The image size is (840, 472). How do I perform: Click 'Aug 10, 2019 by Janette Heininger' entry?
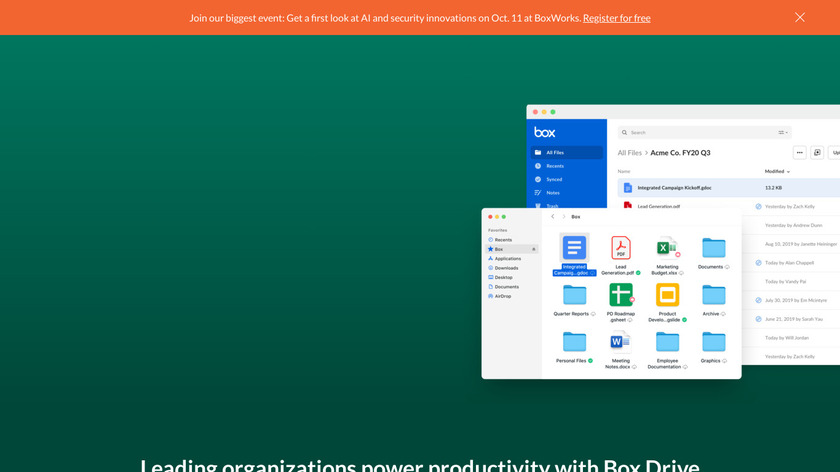(x=801, y=244)
